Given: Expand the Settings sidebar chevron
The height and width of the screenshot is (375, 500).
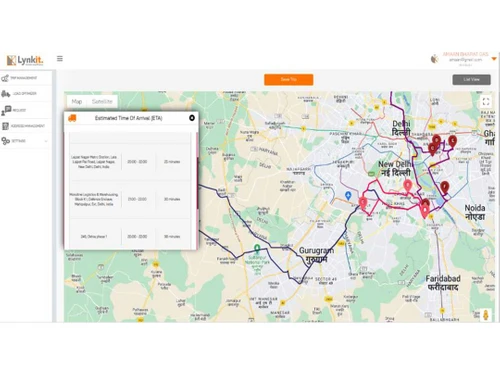Looking at the screenshot, I should coord(46,141).
